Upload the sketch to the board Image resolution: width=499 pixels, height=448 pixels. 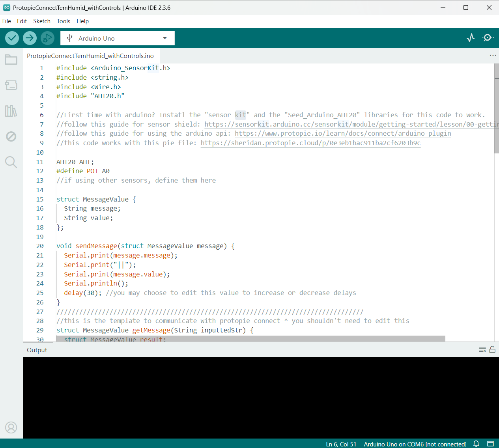[30, 38]
